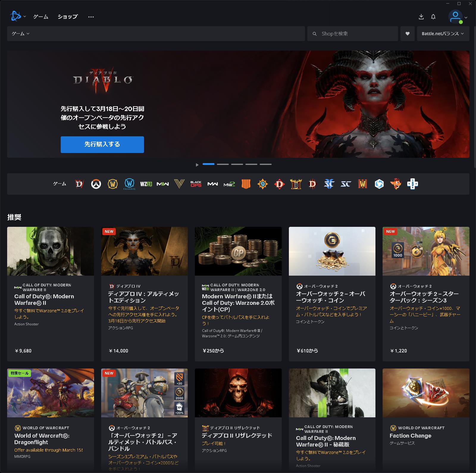Select the Warcraft III icon
Viewport: 476px width, 473px height.
(362, 184)
